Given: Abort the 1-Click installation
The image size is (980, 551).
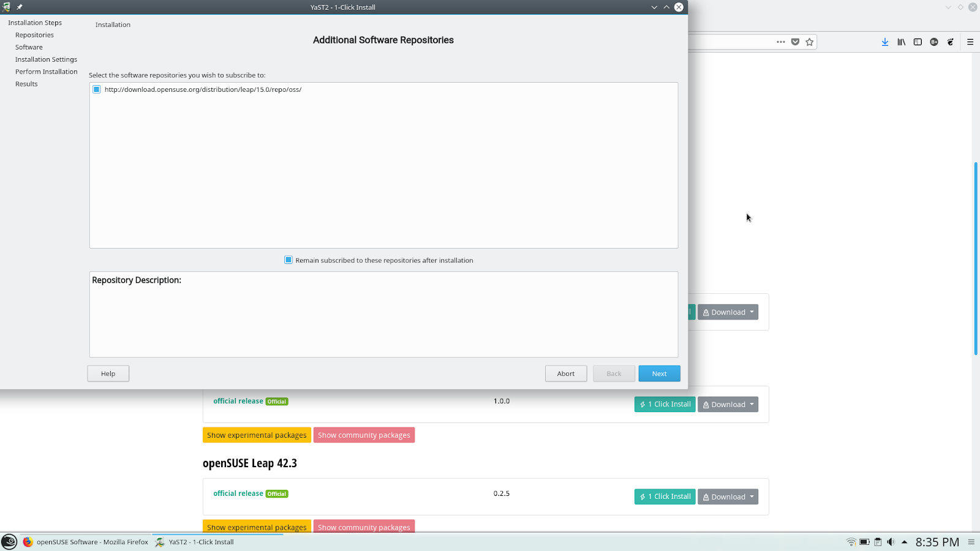Looking at the screenshot, I should pyautogui.click(x=566, y=373).
